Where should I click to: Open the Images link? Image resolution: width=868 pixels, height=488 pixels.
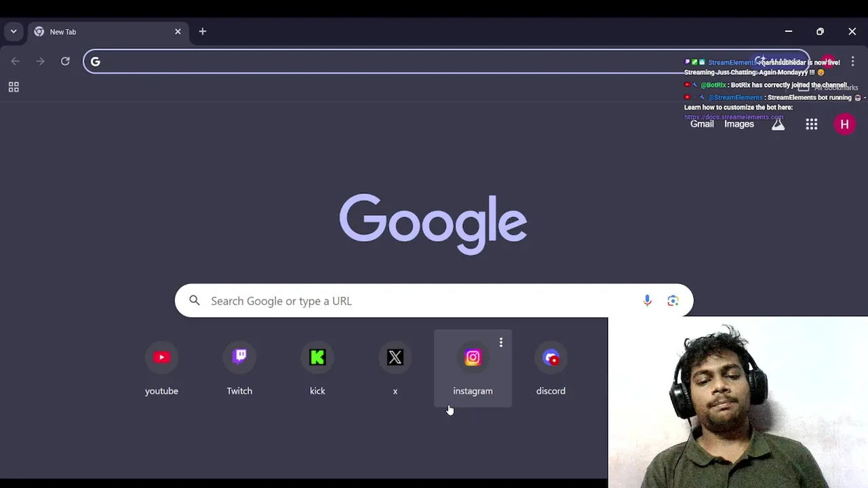point(739,124)
